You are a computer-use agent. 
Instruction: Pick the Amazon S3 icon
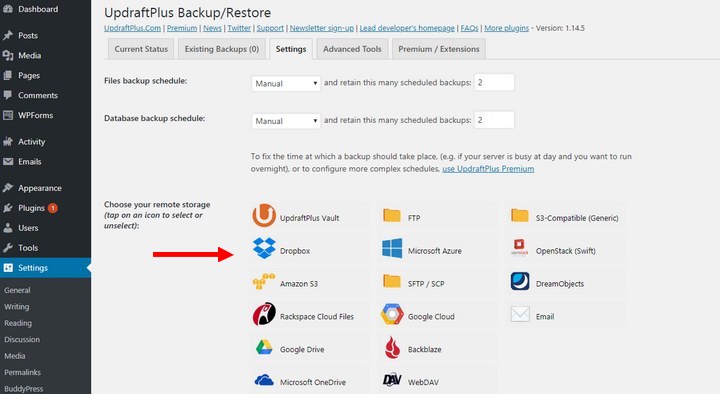[264, 281]
